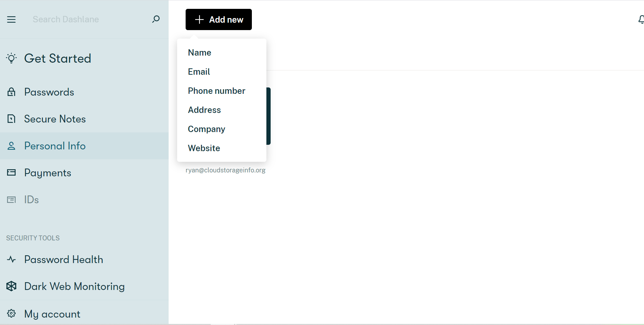Click the Personal Info person icon

11,146
